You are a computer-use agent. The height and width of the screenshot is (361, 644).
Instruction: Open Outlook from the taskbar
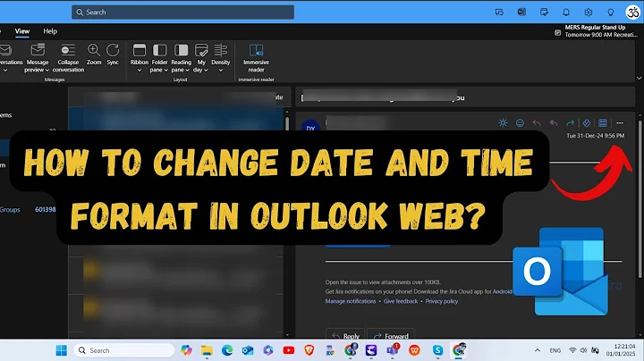[248, 350]
